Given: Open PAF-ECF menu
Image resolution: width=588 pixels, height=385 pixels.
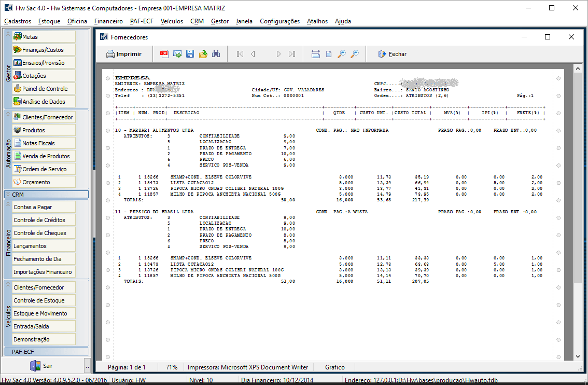Looking at the screenshot, I should (142, 21).
